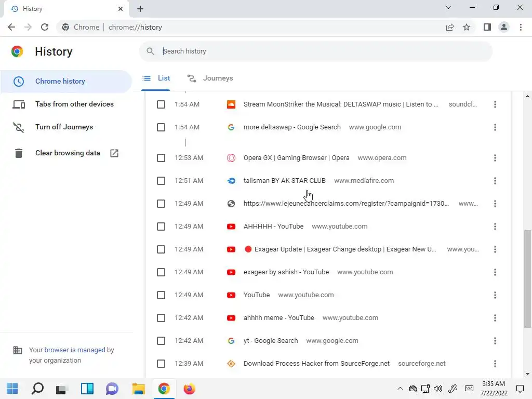Open actions menu for Opera GX entry
The height and width of the screenshot is (399, 532).
[495, 158]
